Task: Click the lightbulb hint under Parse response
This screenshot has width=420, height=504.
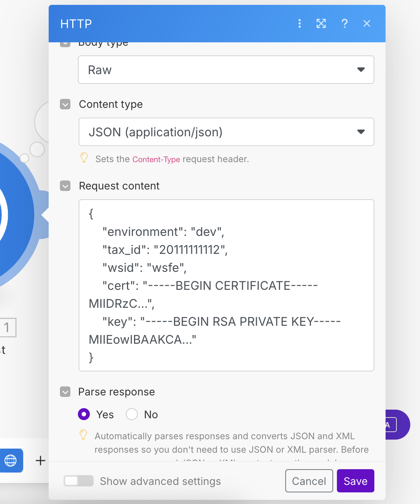Action: (x=83, y=435)
